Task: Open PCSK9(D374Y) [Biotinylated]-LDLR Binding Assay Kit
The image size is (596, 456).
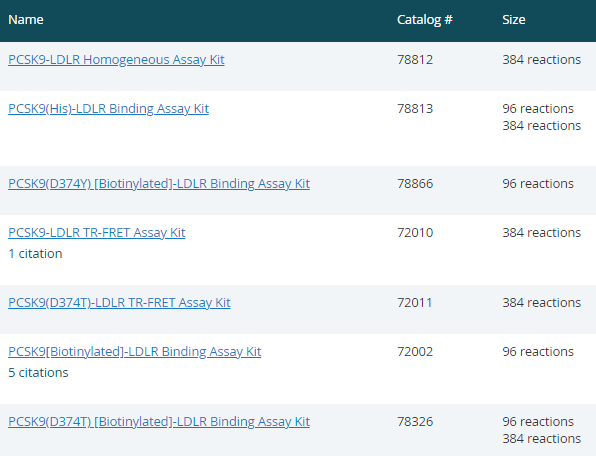Action: pyautogui.click(x=159, y=184)
